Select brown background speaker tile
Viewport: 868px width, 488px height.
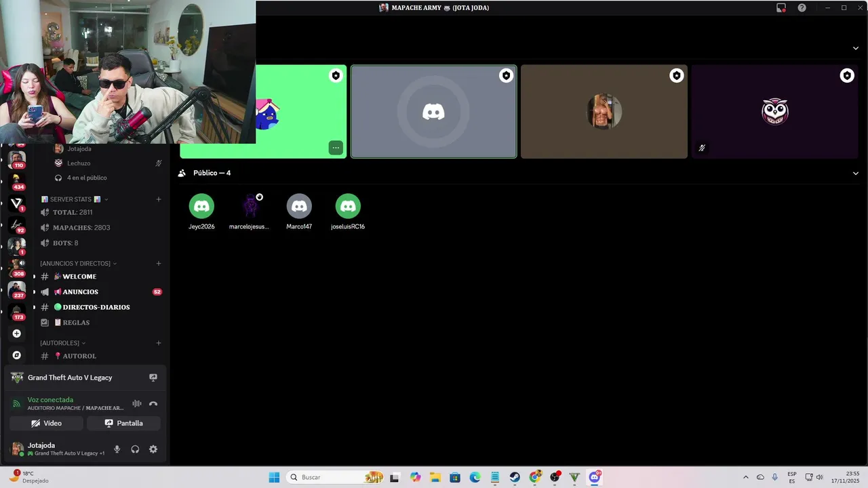604,112
